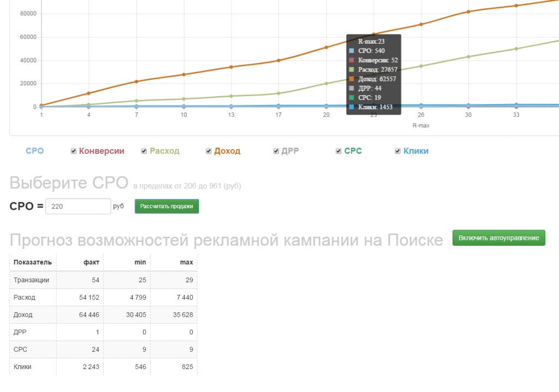Select the Доход data point at R-max 7

point(136,82)
